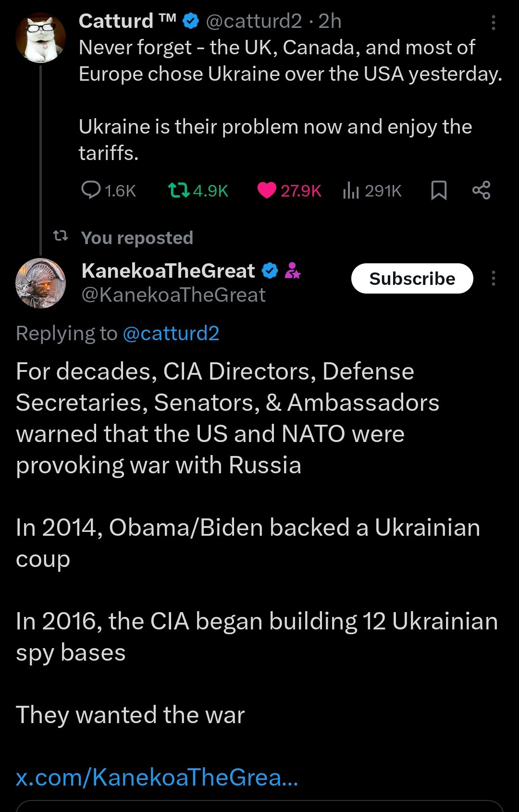Tap KanekoaTheGreat's blue verified badge
The height and width of the screenshot is (812, 519).
coord(270,271)
